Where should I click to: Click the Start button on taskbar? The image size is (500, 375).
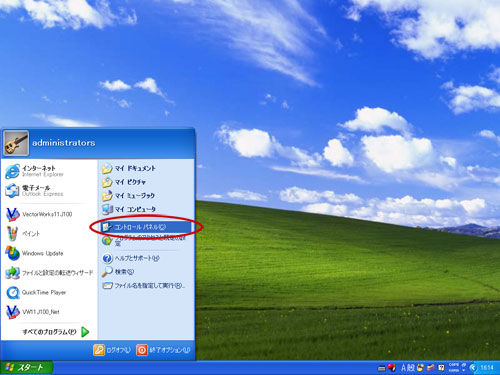click(26, 368)
